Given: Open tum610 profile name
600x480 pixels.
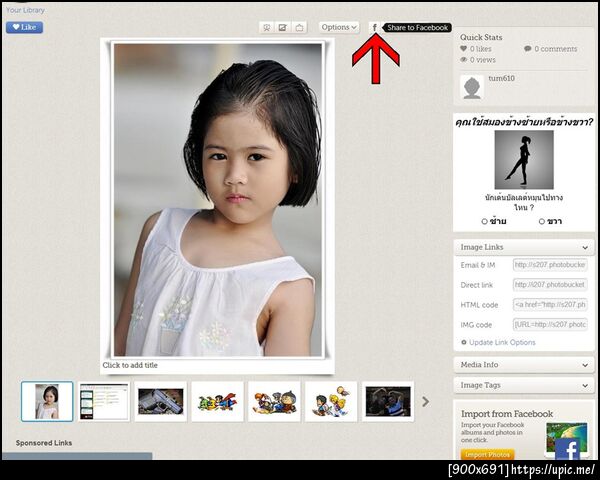Looking at the screenshot, I should 501,78.
